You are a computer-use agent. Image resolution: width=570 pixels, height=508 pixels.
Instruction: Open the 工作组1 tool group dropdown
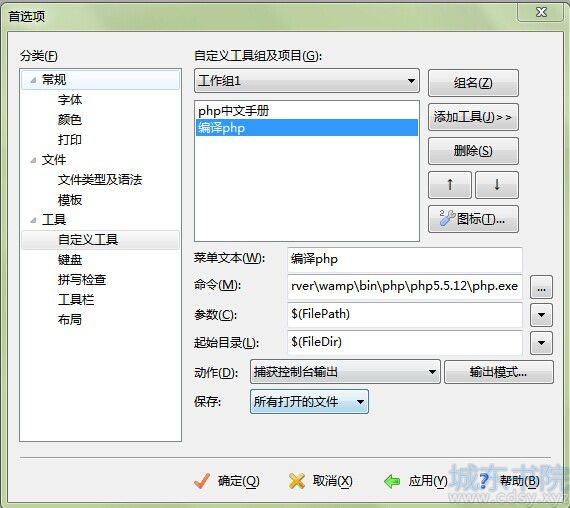(x=307, y=81)
